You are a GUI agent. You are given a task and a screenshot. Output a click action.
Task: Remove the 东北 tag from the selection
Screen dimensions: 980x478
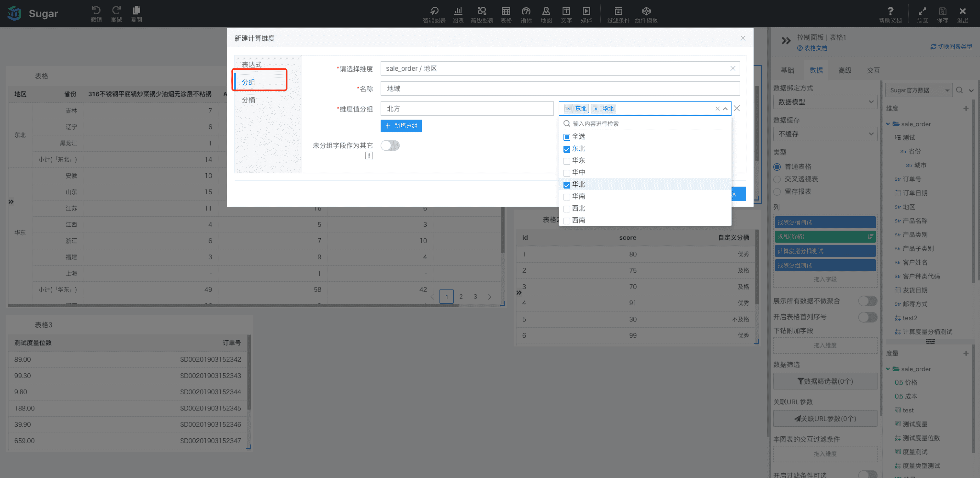click(x=568, y=109)
